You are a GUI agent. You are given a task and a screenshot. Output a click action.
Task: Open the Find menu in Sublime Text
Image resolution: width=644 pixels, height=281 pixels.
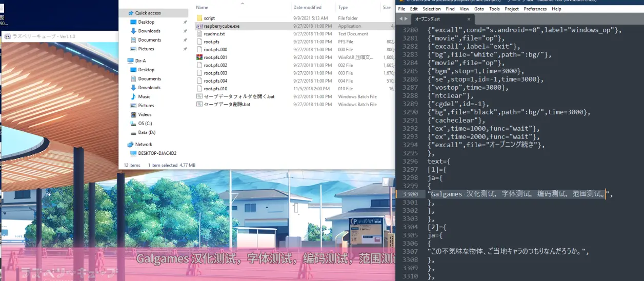click(450, 9)
